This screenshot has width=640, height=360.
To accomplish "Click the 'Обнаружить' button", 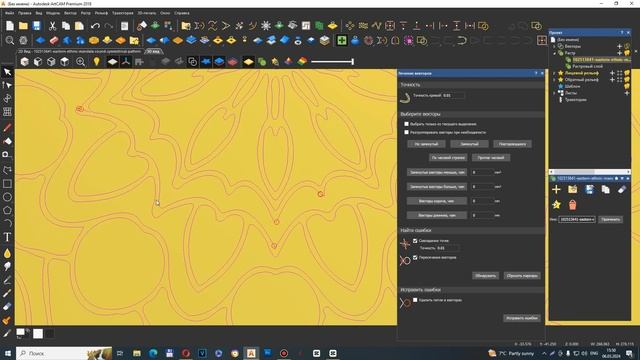I will point(485,276).
